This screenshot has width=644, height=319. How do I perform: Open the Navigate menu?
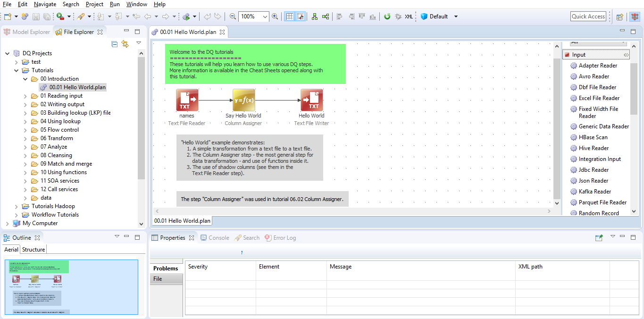point(45,4)
